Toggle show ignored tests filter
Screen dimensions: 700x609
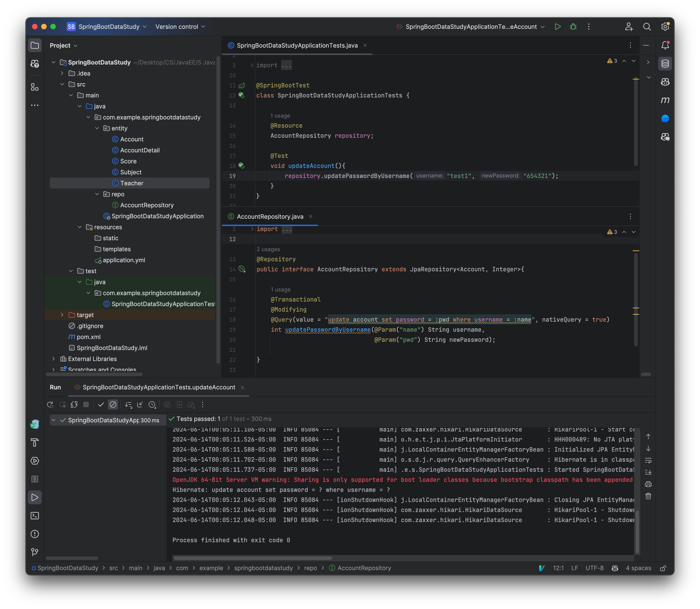pos(113,404)
